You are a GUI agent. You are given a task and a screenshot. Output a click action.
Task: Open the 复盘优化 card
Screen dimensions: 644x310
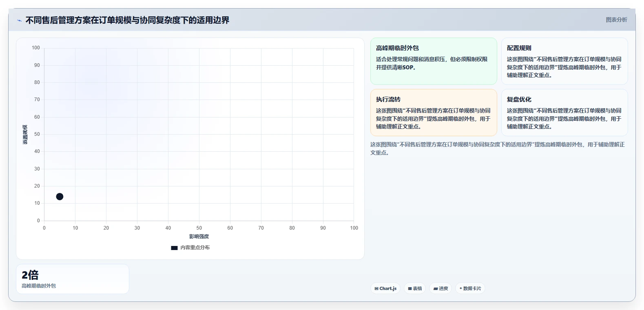click(564, 113)
